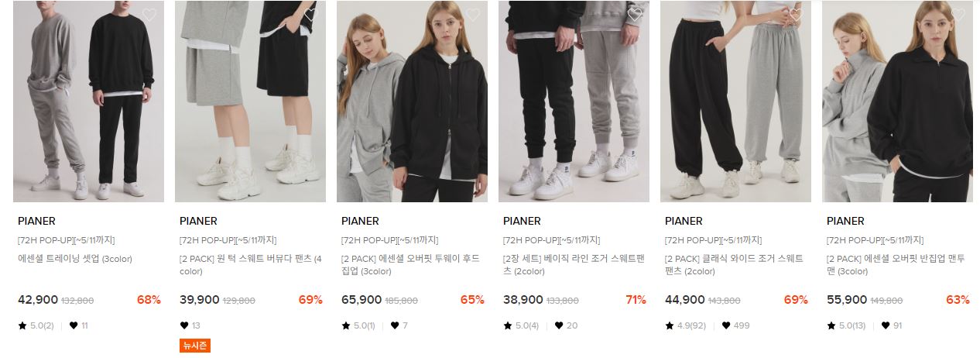Open thumbnail of wide jogger sweatpants product

tap(735, 102)
